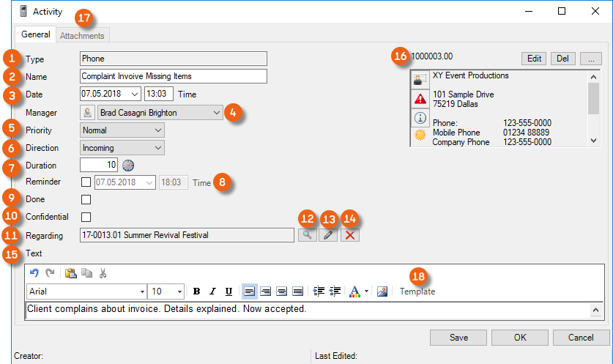
Task: Expand the Direction dropdown set to Incoming
Action: (122, 148)
